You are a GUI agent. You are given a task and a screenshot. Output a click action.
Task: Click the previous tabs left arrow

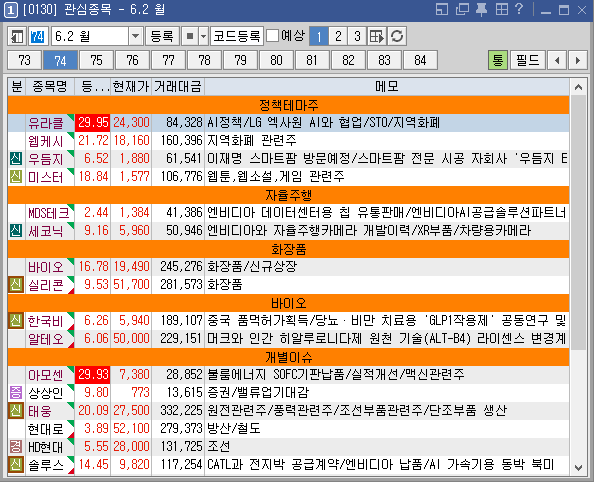pyautogui.click(x=557, y=60)
